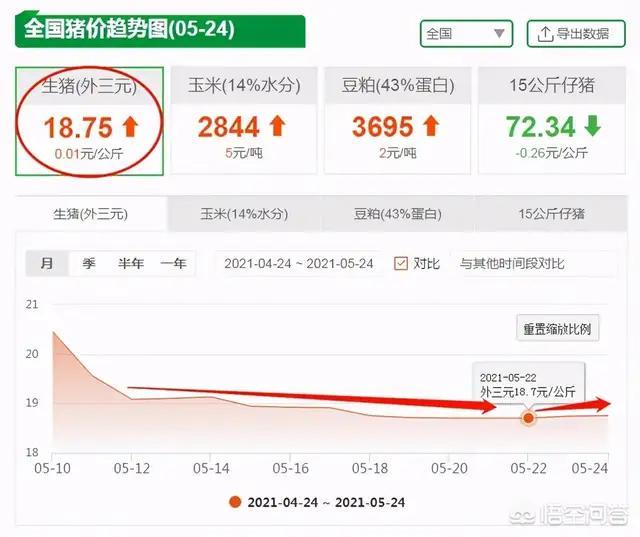Click the 0.01元/公斤 change text
Viewport: 640px width, 537px height.
tap(89, 154)
